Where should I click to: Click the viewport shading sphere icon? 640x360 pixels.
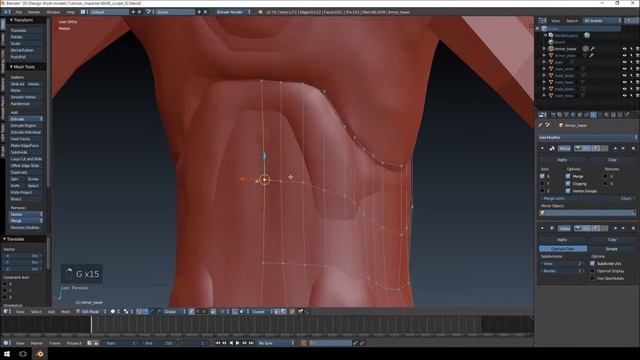[x=113, y=311]
